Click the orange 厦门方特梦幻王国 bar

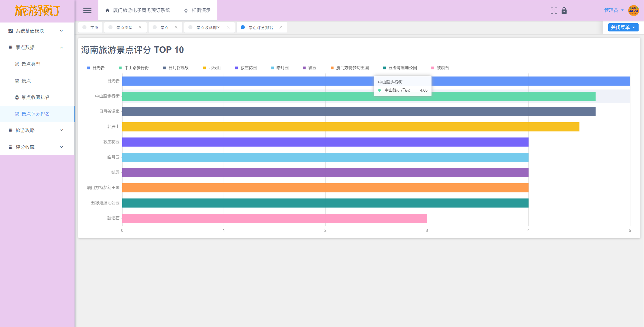(325, 188)
